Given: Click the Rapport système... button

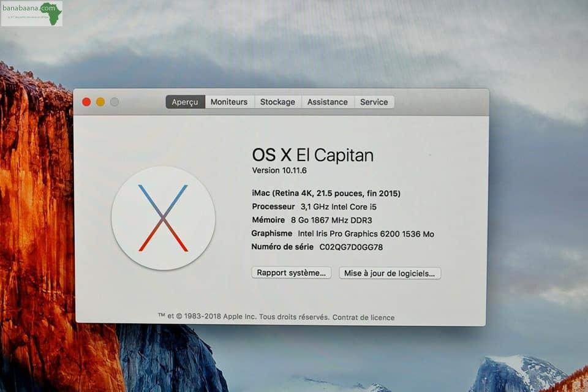Looking at the screenshot, I should coord(292,273).
